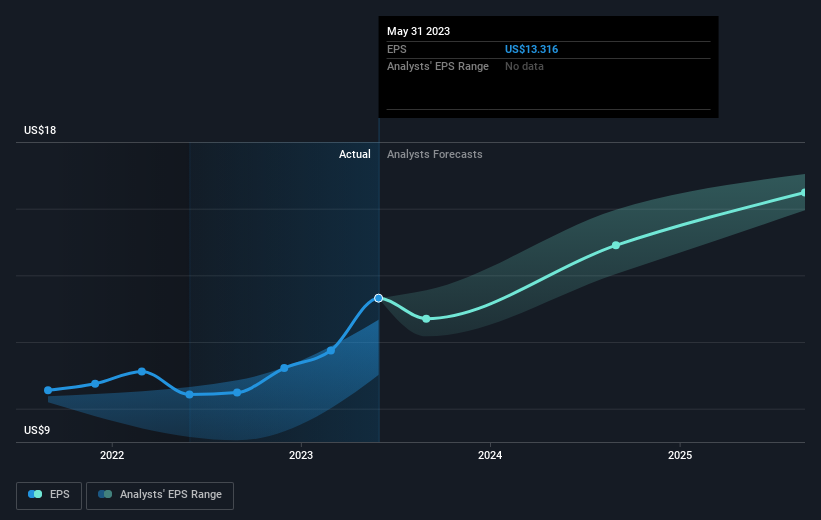Viewport: 821px width, 520px height.
Task: Click the 2024 x-axis label
Action: [490, 455]
